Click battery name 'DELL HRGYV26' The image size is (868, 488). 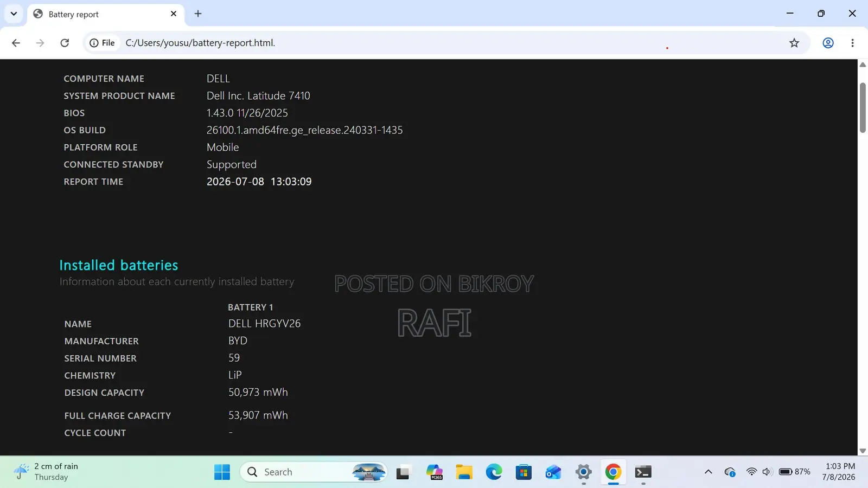pos(264,324)
